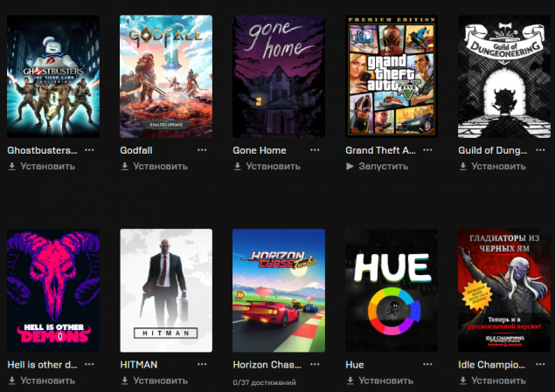The height and width of the screenshot is (392, 555).
Task: Show more options for Hue
Action: coord(427,364)
